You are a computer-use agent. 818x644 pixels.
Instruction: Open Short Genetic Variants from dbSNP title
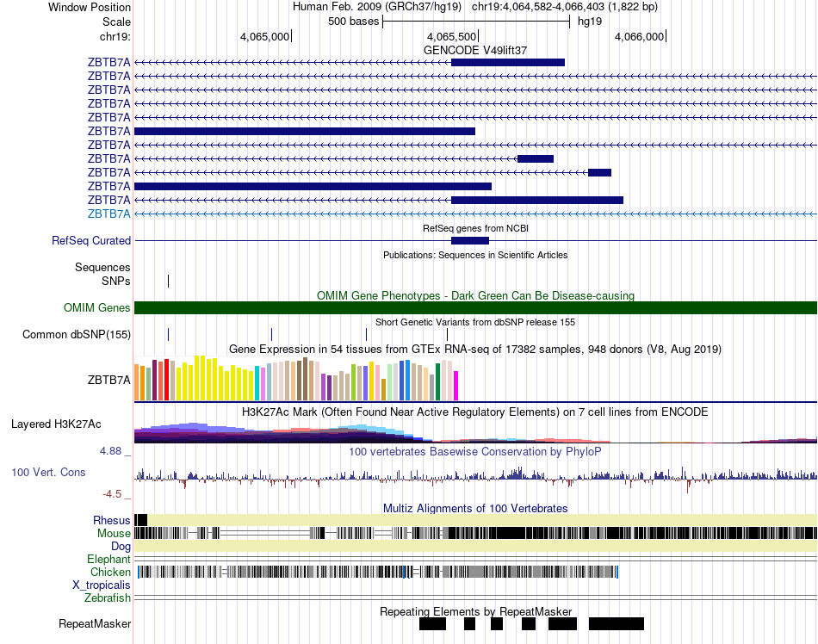coord(475,322)
